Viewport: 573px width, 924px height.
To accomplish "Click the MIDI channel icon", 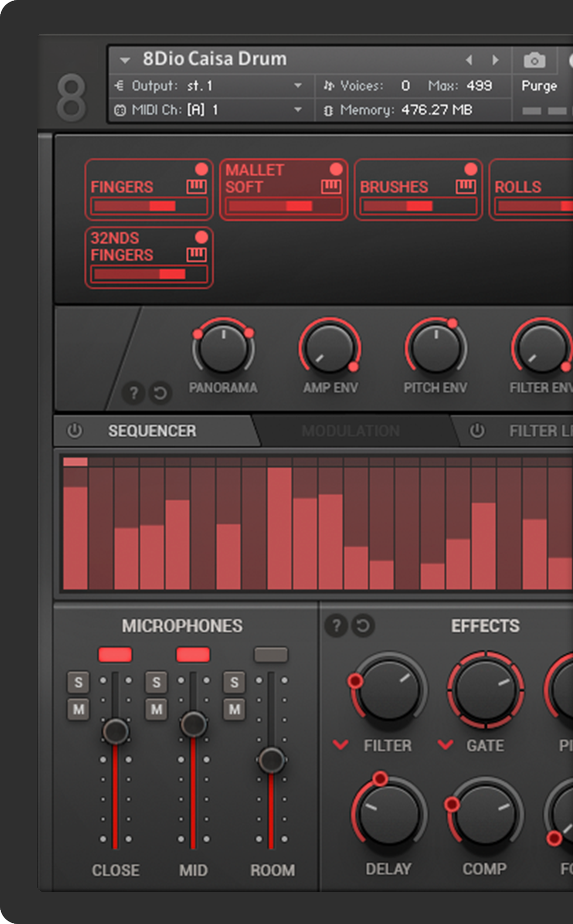I will pyautogui.click(x=120, y=110).
